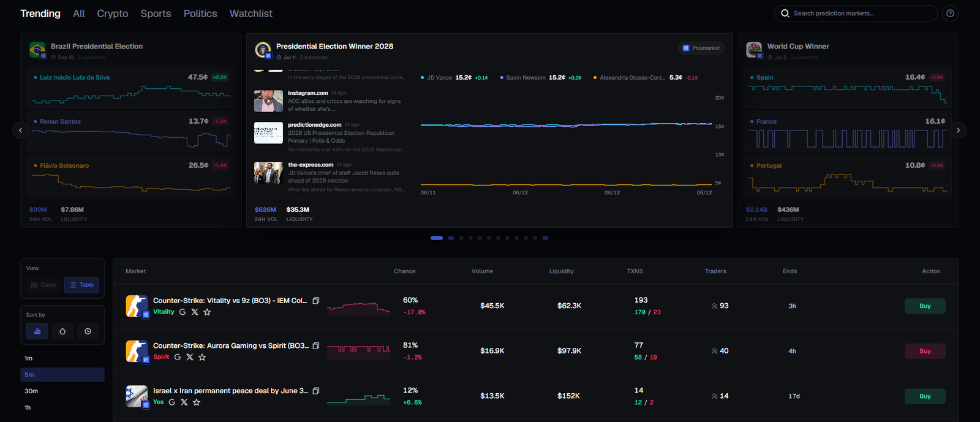The width and height of the screenshot is (980, 422).
Task: Sort table by Traders column header
Action: 715,271
